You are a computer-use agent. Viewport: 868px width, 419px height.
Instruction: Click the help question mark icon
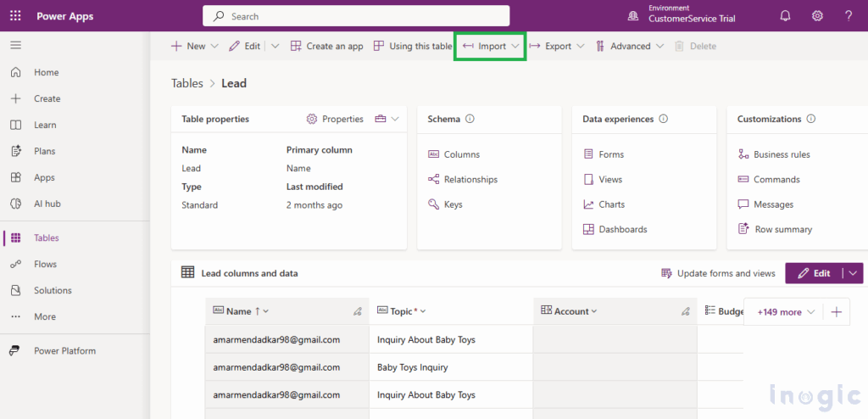tap(849, 16)
